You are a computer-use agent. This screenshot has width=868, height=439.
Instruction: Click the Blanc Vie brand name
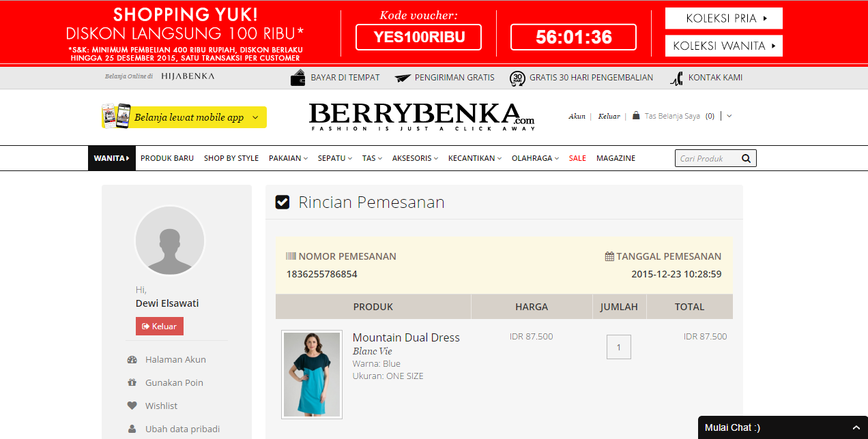pyautogui.click(x=372, y=352)
